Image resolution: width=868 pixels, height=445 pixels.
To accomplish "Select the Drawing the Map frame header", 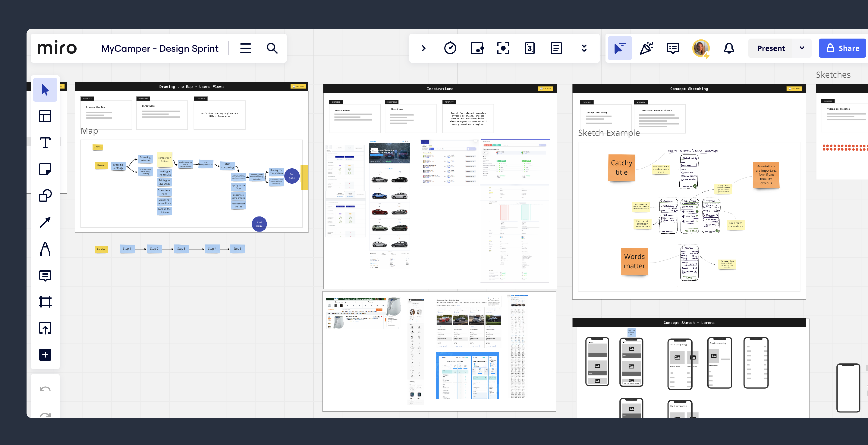I will pos(191,87).
